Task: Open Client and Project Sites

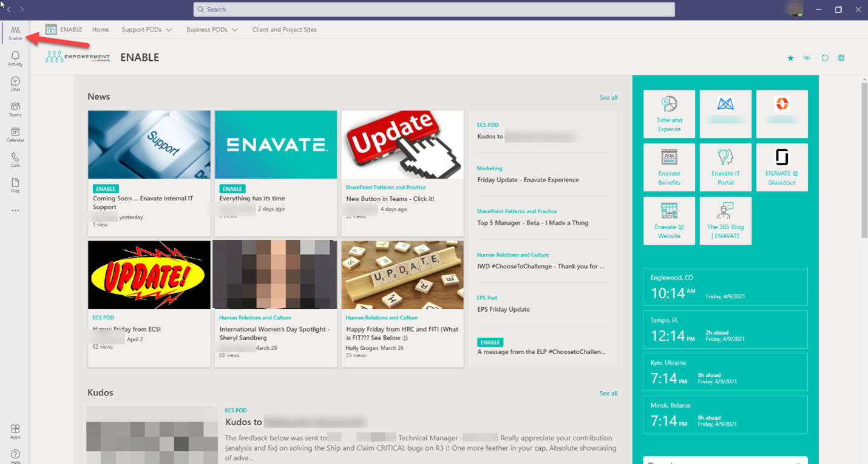Action: (x=285, y=29)
